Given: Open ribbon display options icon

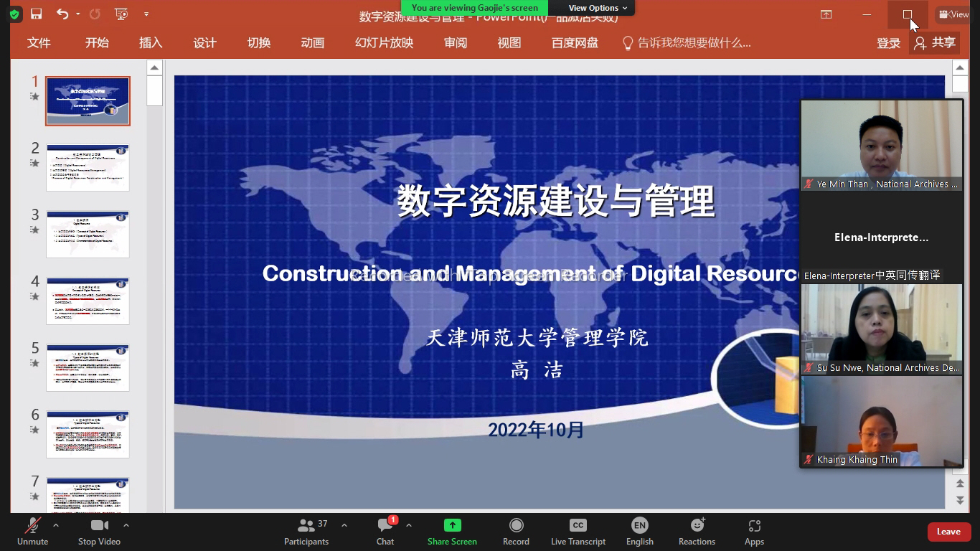Looking at the screenshot, I should (x=826, y=14).
